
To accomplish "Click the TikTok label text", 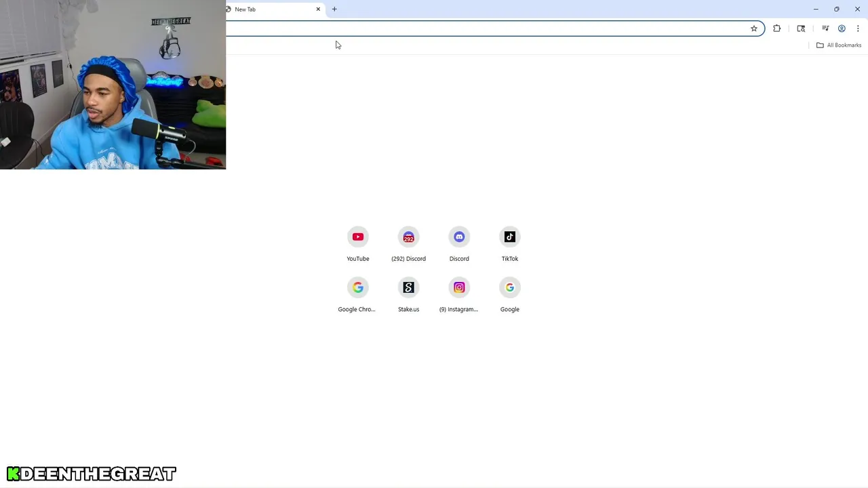I will tap(510, 259).
